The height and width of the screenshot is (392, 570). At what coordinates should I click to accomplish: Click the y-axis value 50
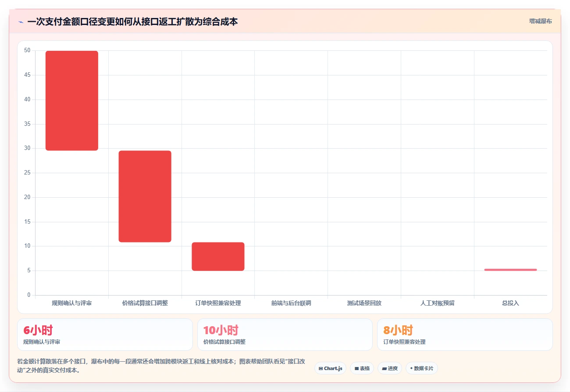pos(27,50)
